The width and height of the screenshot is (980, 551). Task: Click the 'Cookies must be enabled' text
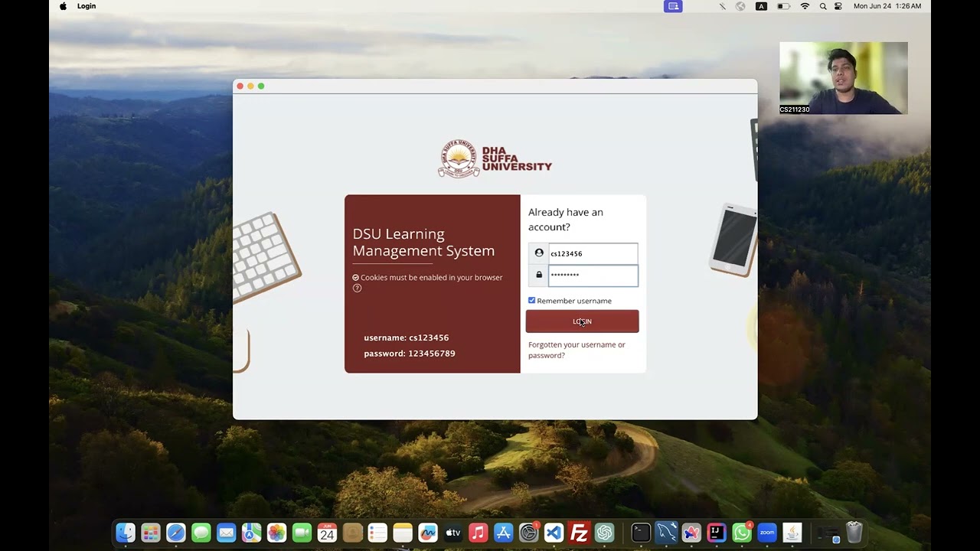tap(431, 278)
